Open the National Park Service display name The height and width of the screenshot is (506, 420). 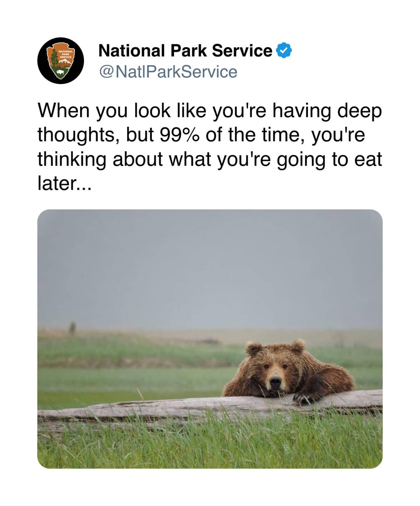click(x=185, y=50)
